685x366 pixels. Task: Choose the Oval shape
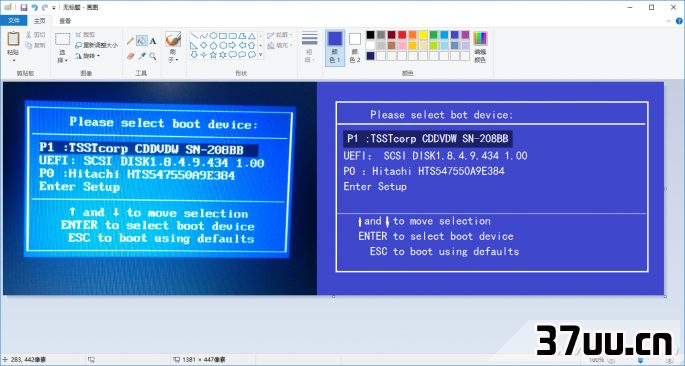[213, 36]
